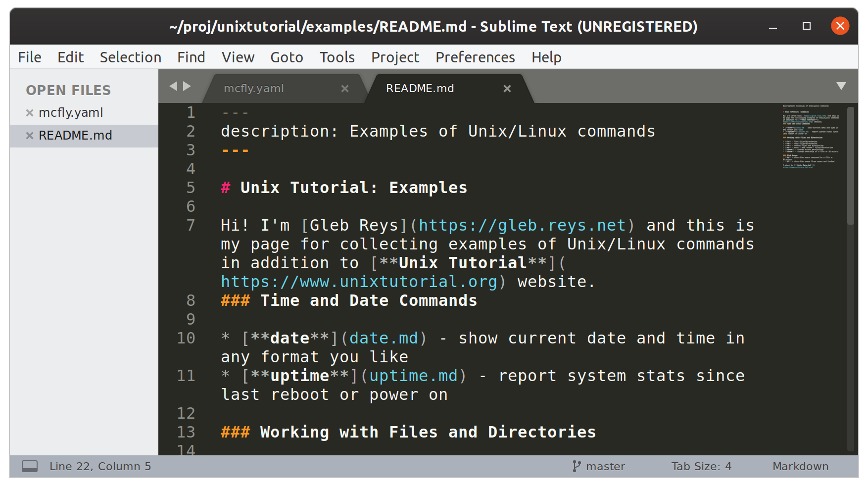Click Line 22, Column 5 status text
This screenshot has width=868, height=487.
[x=100, y=466]
